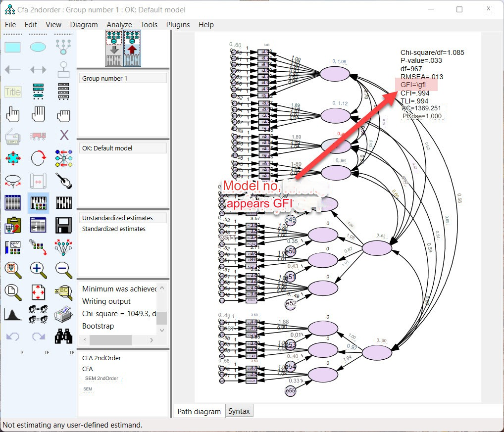Open the Plugins menu

178,25
